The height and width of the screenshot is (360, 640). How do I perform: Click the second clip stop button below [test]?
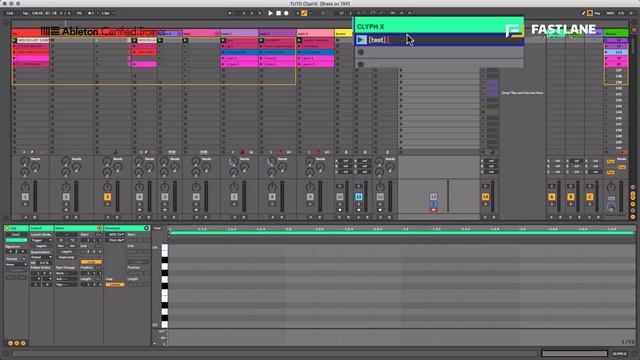pos(361,64)
